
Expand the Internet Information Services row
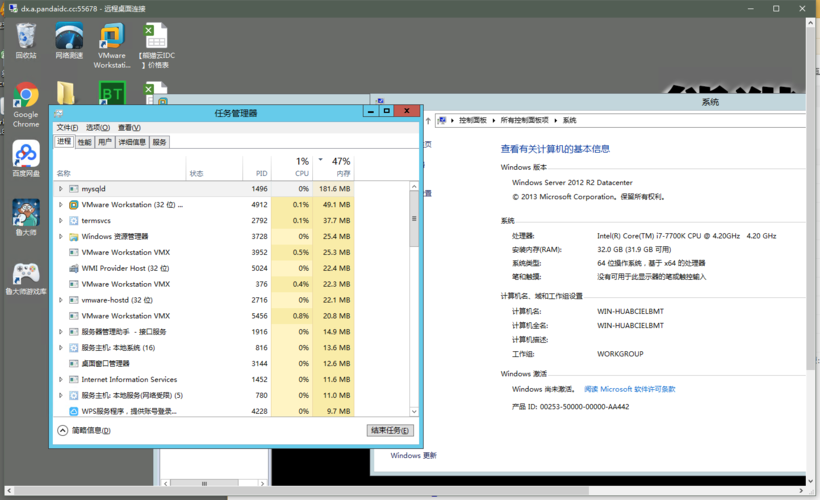(61, 379)
